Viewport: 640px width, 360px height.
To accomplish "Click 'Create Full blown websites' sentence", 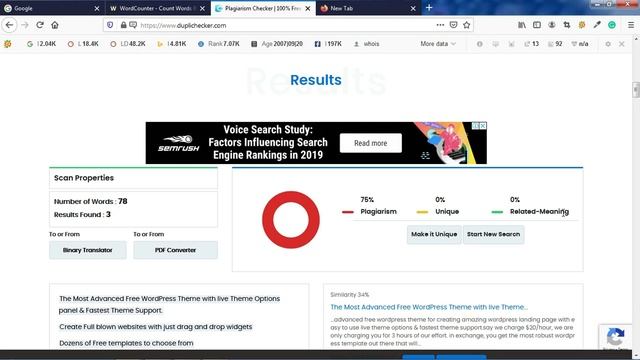I will 156,327.
